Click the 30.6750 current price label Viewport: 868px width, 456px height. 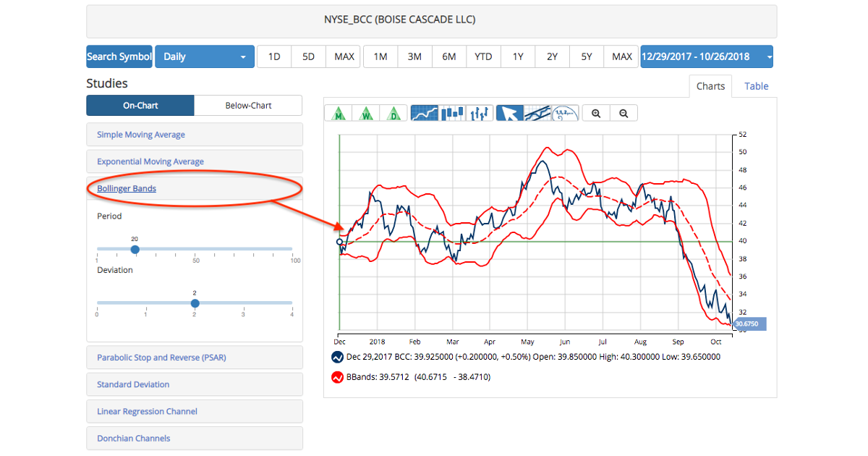pos(749,324)
